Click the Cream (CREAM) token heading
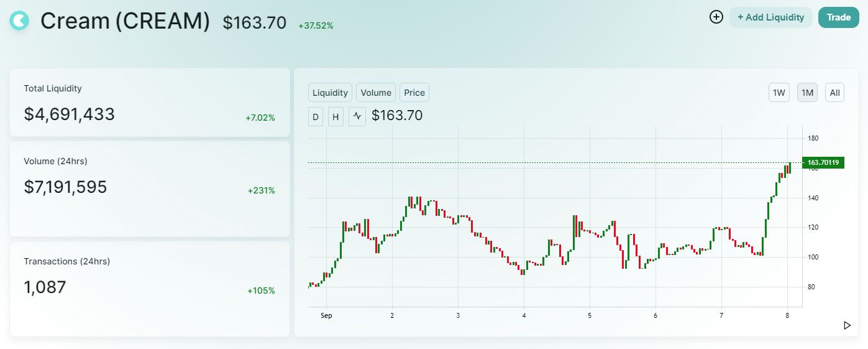The image size is (868, 349). (126, 21)
